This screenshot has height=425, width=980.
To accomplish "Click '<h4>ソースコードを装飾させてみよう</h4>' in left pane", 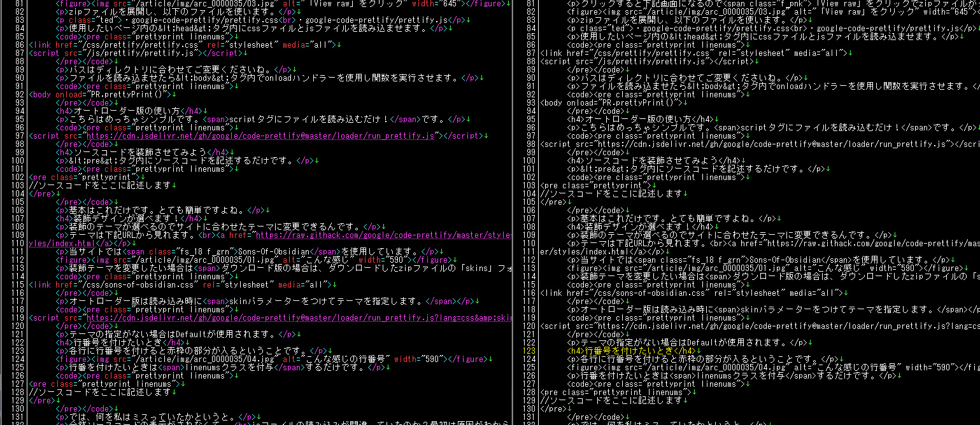I will pos(145,152).
